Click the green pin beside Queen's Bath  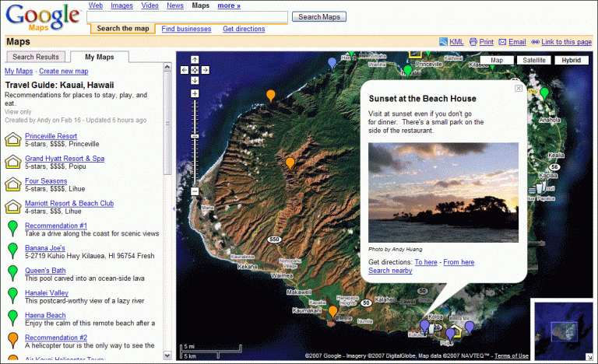coord(13,273)
